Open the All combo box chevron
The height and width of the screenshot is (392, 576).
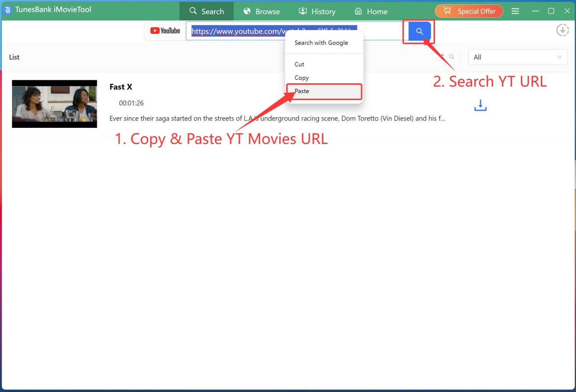point(559,57)
